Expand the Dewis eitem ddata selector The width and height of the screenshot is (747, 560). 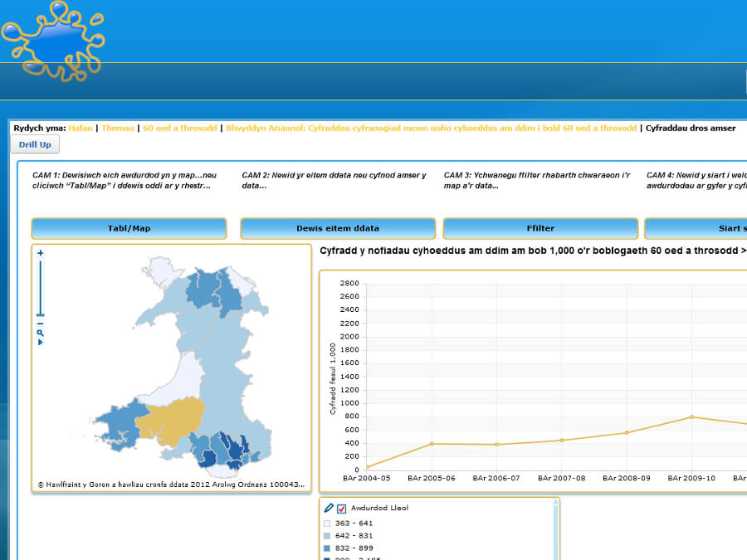(338, 228)
